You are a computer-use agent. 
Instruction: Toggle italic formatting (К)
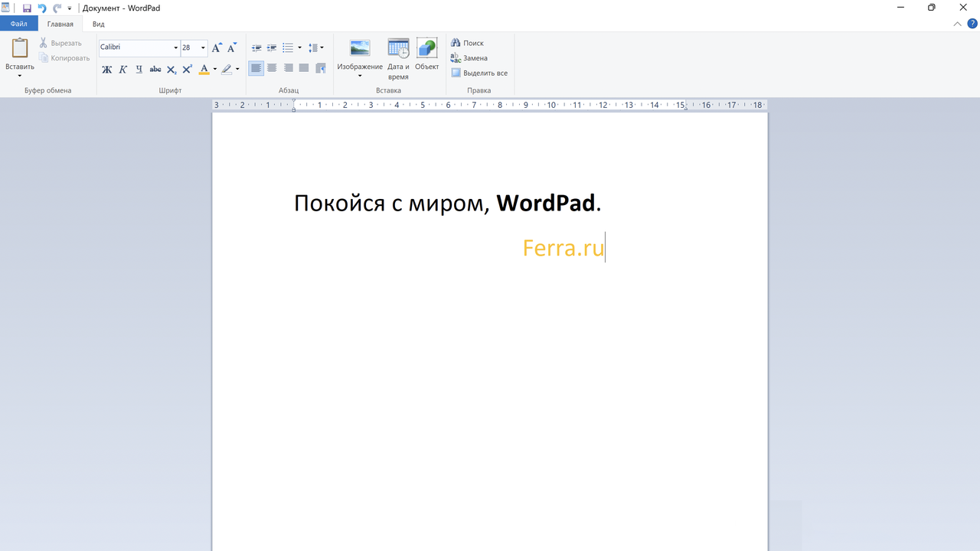click(122, 69)
